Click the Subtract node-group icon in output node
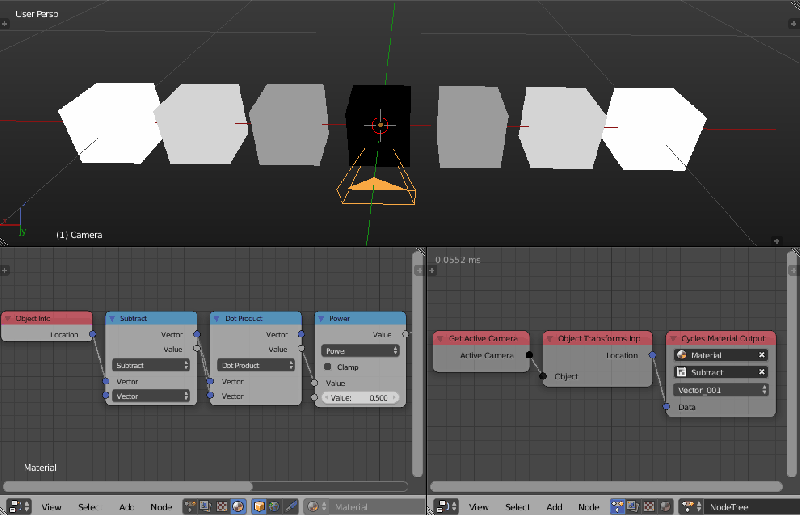This screenshot has height=515, width=800. coord(681,372)
